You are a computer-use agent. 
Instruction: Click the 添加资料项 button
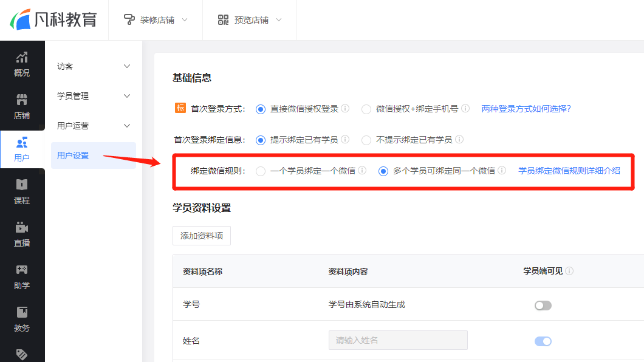tap(202, 236)
